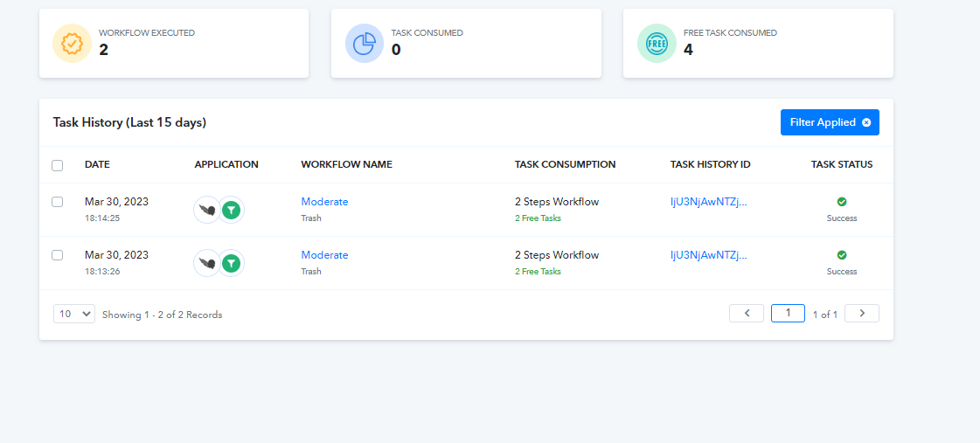980x443 pixels.
Task: Click the bird app icon in 18:14:25 row
Action: pos(207,210)
